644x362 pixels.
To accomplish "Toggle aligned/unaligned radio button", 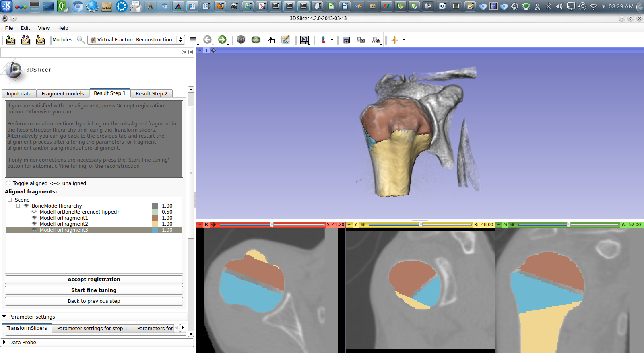I will pos(8,183).
